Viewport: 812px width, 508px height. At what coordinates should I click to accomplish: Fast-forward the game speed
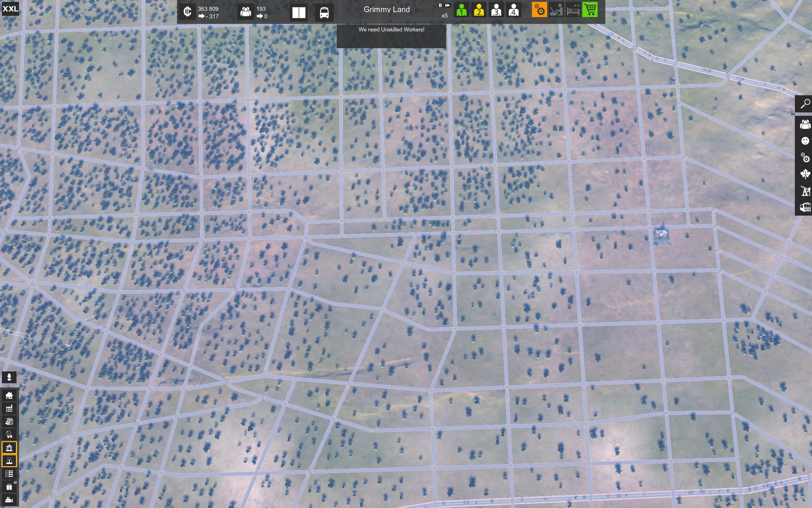(x=447, y=5)
